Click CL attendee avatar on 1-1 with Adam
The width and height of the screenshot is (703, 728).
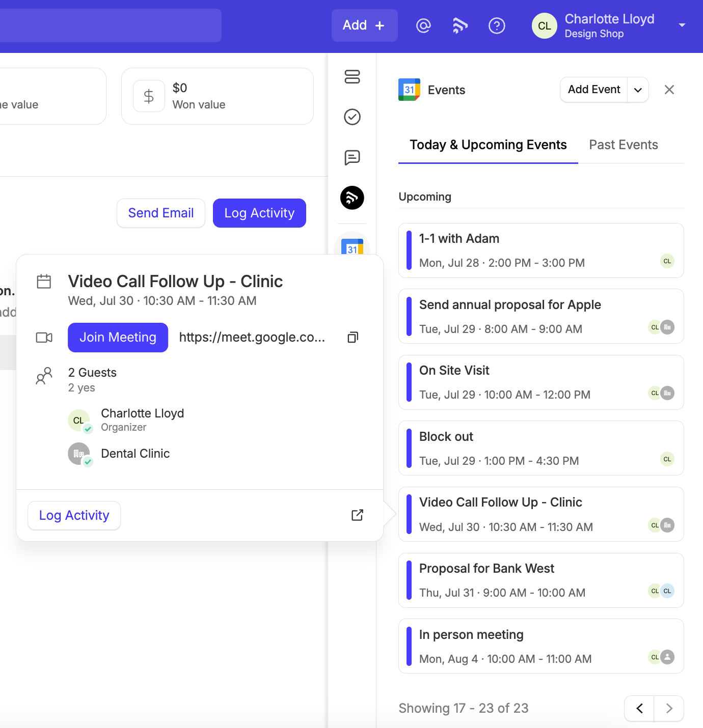(667, 261)
